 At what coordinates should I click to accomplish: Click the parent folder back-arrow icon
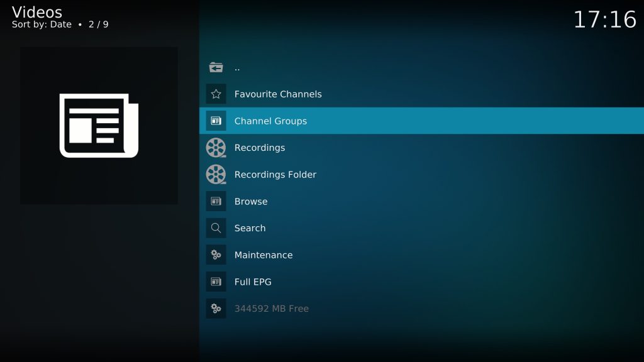click(216, 67)
